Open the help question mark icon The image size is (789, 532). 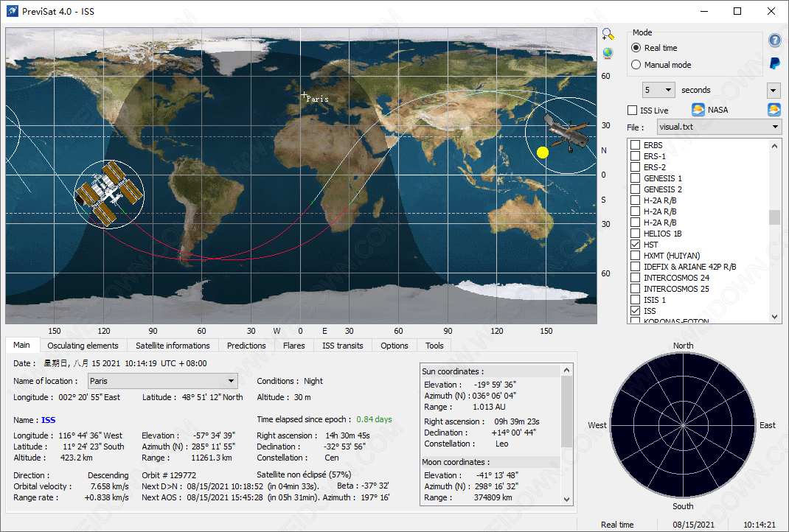[x=775, y=40]
